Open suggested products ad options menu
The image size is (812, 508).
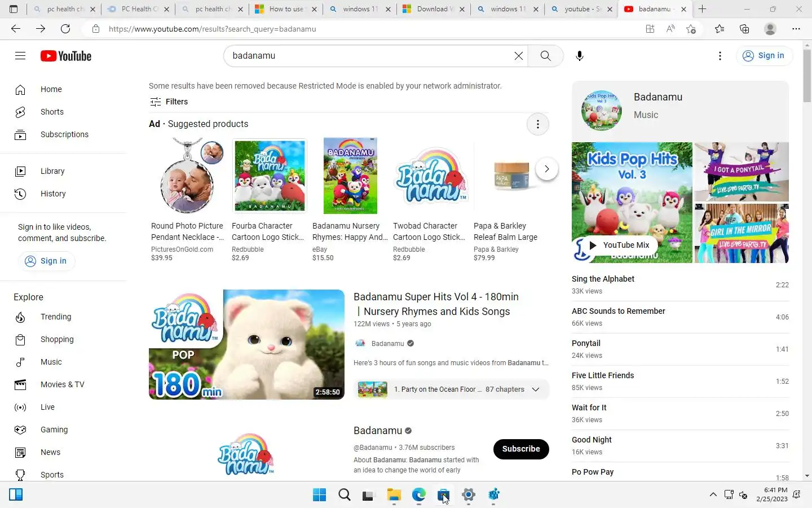[537, 124]
